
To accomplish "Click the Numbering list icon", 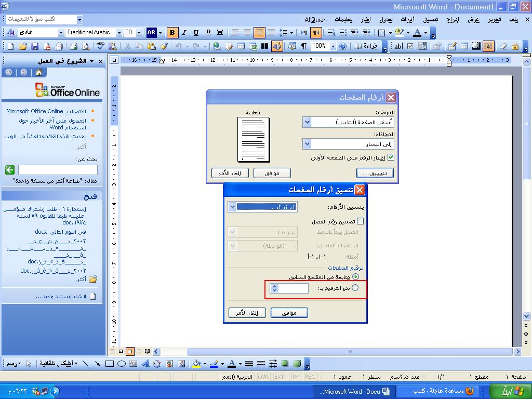I will click(x=331, y=33).
